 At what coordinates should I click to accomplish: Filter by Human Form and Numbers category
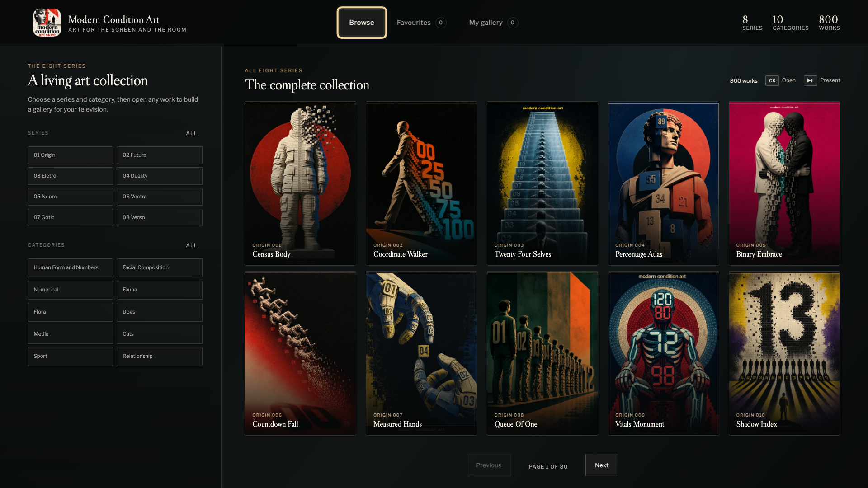coord(71,267)
